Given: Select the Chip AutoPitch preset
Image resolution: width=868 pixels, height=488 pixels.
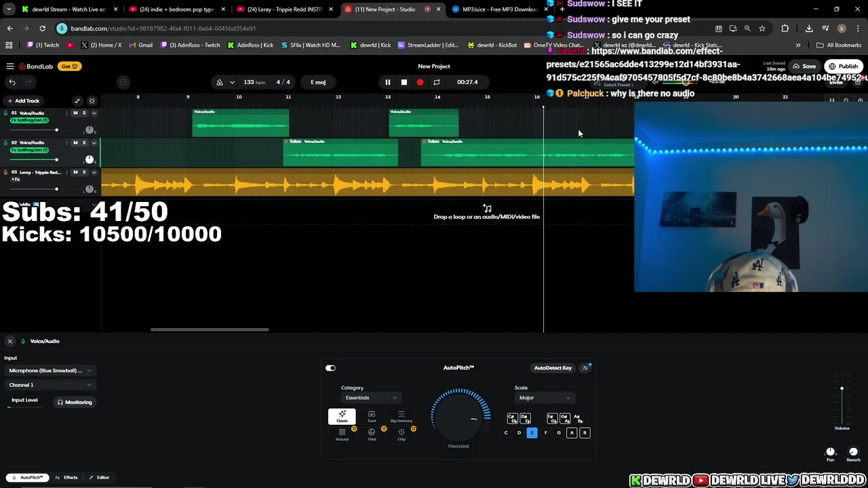Looking at the screenshot, I should [401, 434].
